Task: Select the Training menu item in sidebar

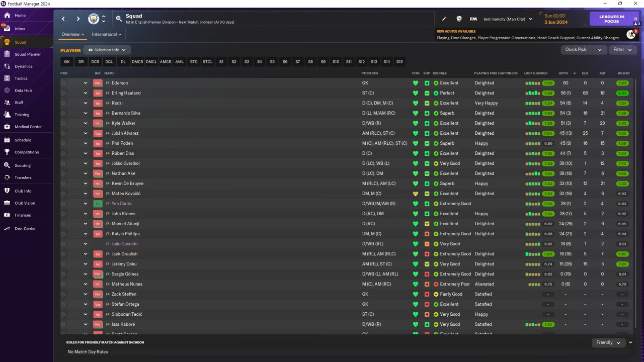Action: click(22, 115)
